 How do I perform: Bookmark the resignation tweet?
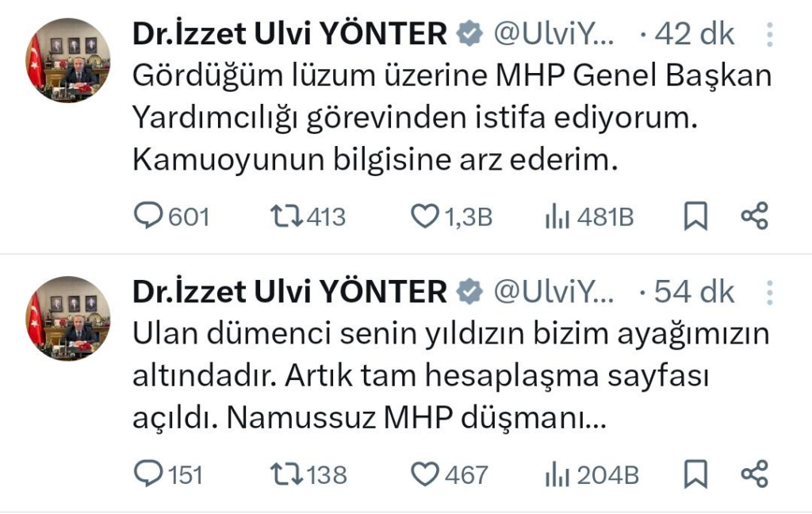pyautogui.click(x=695, y=217)
